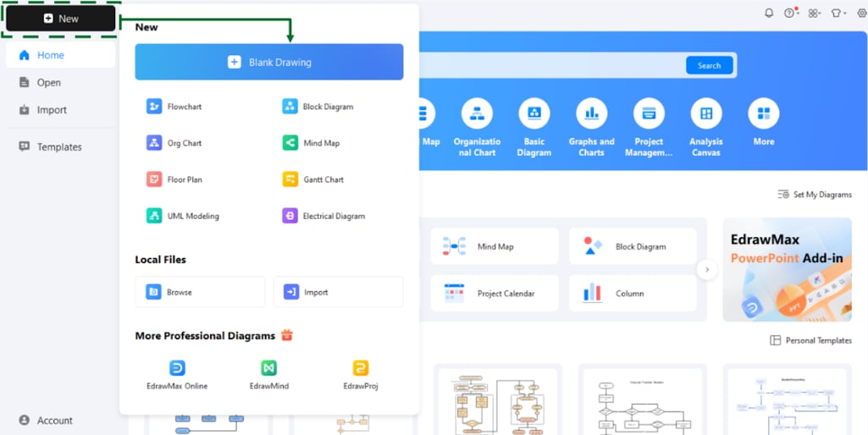Open the Project Calendar card
This screenshot has width=868, height=435.
pos(495,294)
